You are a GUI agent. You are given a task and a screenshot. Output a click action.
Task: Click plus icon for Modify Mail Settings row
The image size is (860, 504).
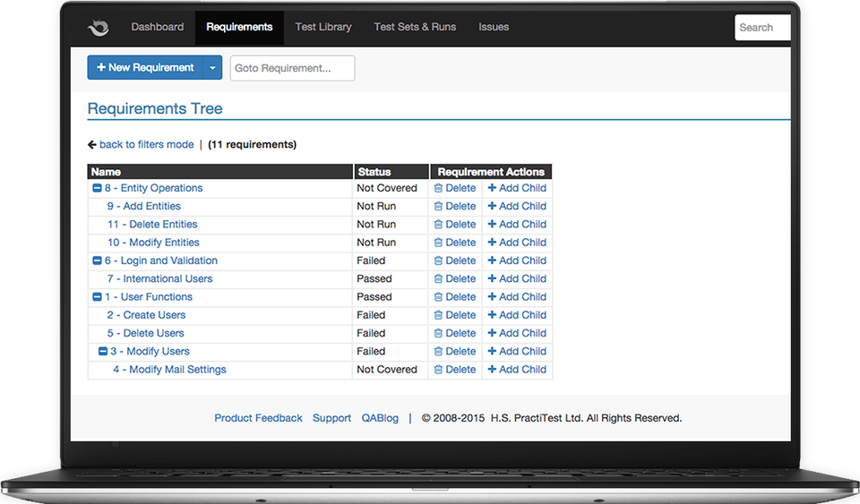[x=492, y=370]
